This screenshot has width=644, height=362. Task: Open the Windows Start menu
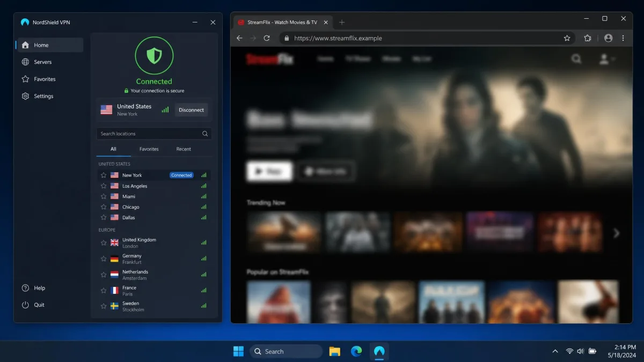[x=238, y=351]
